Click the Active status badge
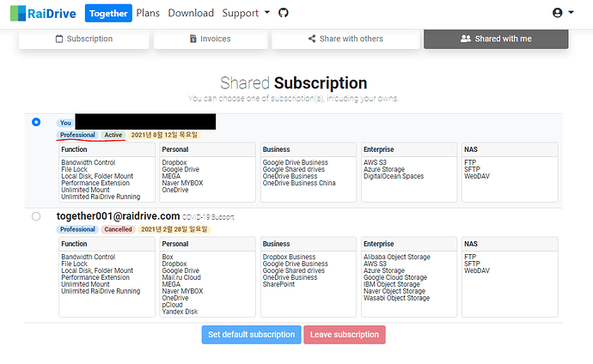Image resolution: width=593 pixels, height=364 pixels. 113,135
